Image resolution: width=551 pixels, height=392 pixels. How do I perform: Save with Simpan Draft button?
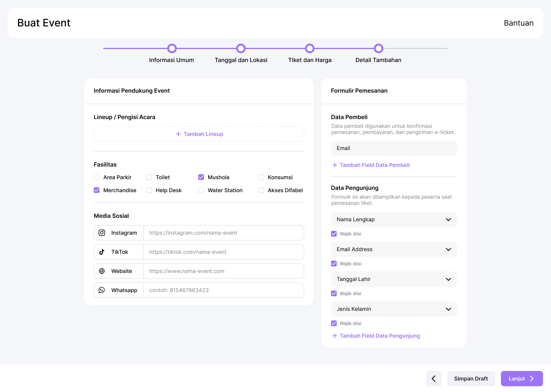click(x=471, y=379)
